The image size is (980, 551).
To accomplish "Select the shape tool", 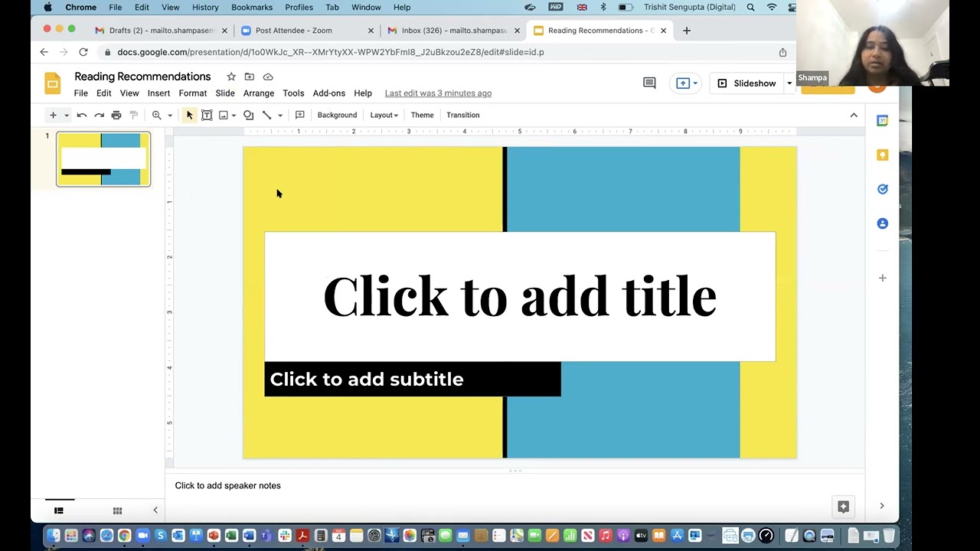I will pos(249,115).
